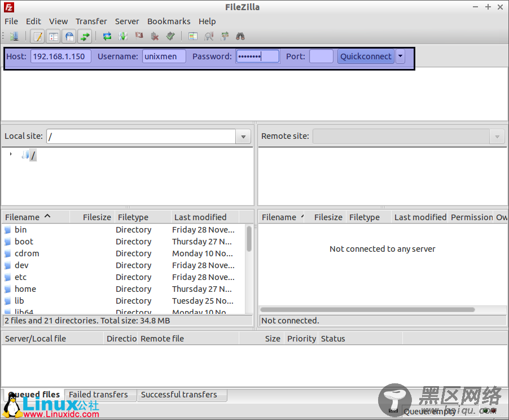Search remote files with binoculars icon
The height and width of the screenshot is (420, 509).
[240, 36]
